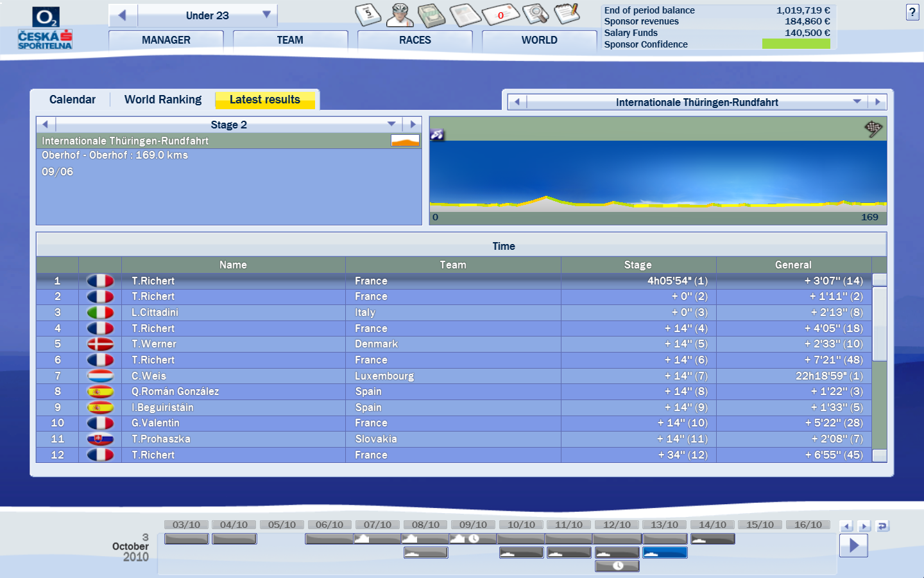The width and height of the screenshot is (924, 578).
Task: Click the checkered finish flag on profile
Action: point(873,129)
